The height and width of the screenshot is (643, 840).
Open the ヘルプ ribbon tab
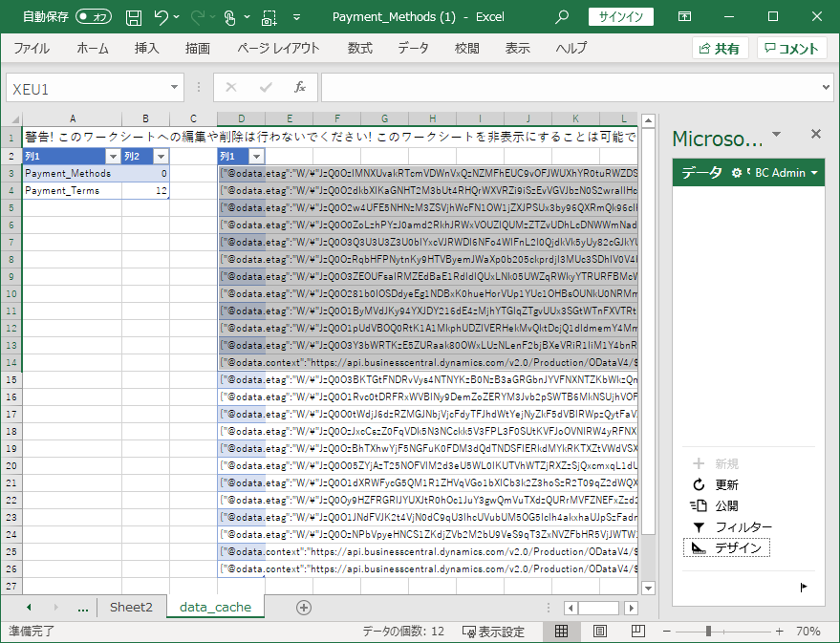(571, 49)
